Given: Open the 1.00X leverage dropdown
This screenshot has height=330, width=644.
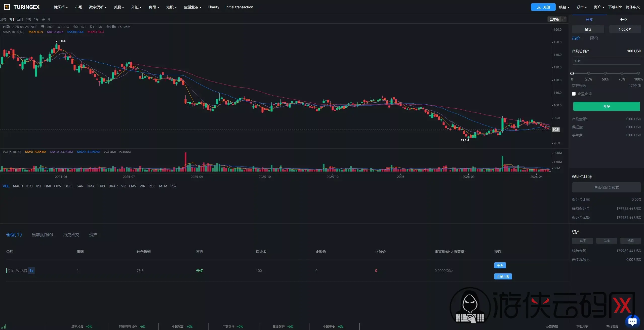Looking at the screenshot, I should (x=625, y=29).
